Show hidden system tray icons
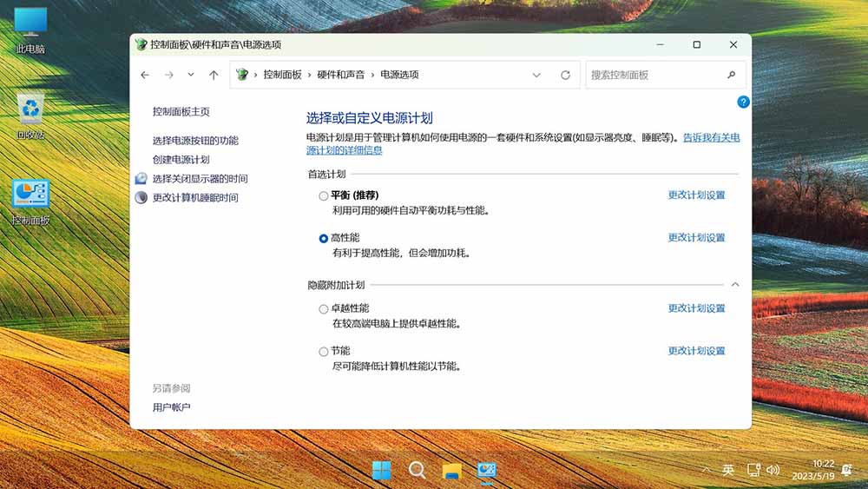Screen dimensions: 868x489 point(706,470)
